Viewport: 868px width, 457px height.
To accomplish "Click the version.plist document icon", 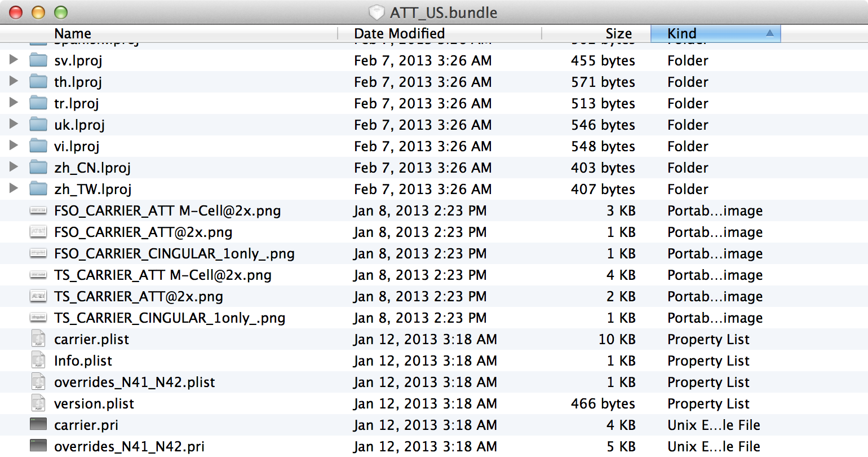I will pos(38,403).
